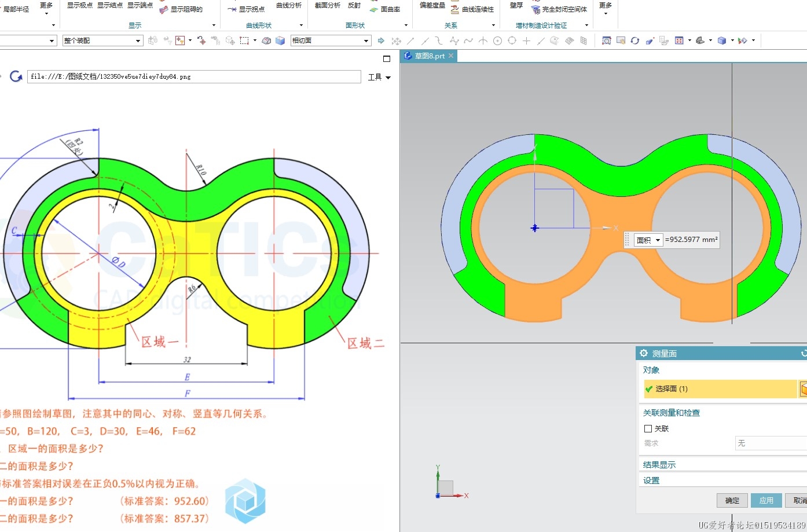Click the blue cube face icon
Image resolution: width=807 pixels, height=532 pixels.
click(280, 41)
